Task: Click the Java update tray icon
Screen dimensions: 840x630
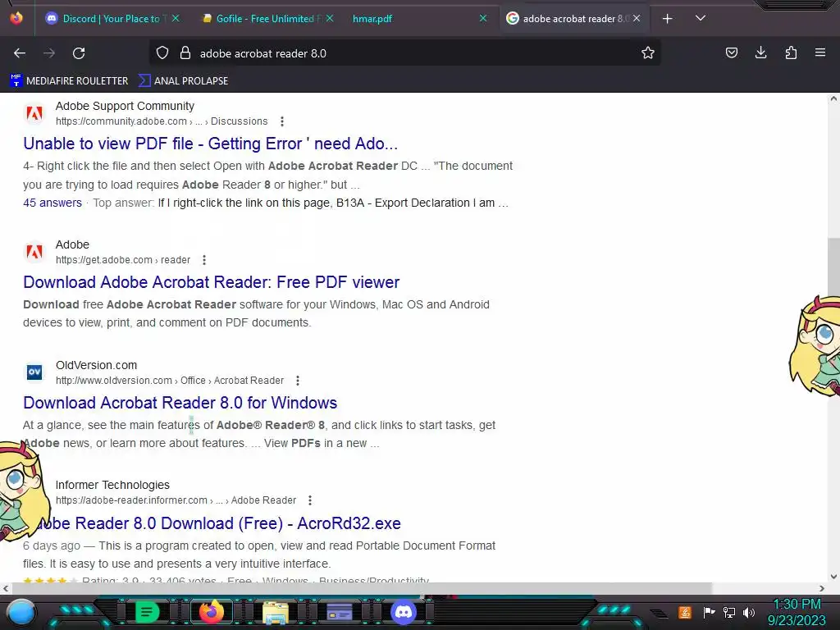Action: coord(685,612)
